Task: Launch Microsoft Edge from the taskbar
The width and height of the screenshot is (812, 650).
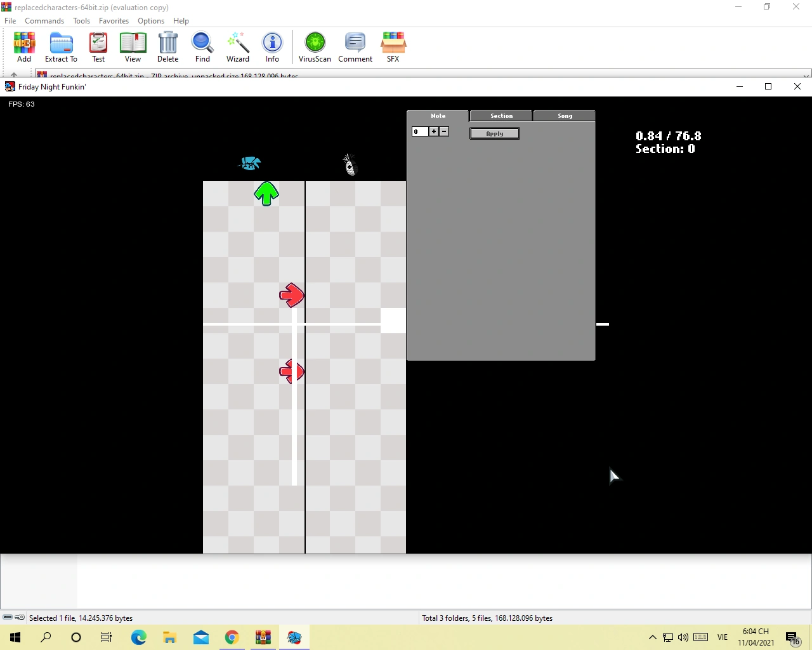Action: tap(138, 637)
